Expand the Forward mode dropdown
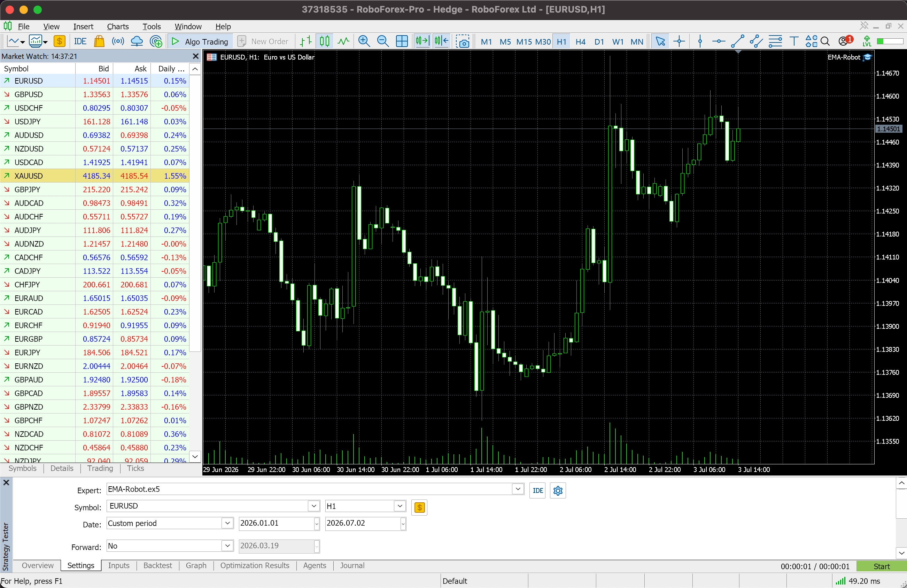 pyautogui.click(x=227, y=545)
